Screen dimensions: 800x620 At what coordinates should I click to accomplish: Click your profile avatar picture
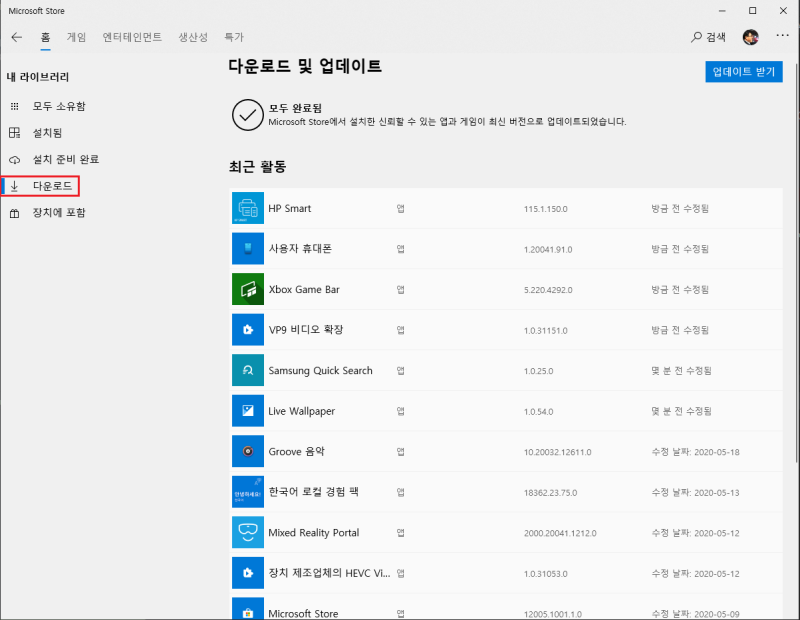pos(752,36)
